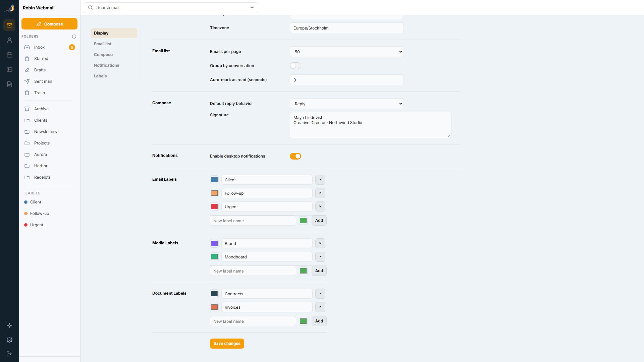Open the Projects folder
The width and height of the screenshot is (644, 362).
click(x=49, y=143)
